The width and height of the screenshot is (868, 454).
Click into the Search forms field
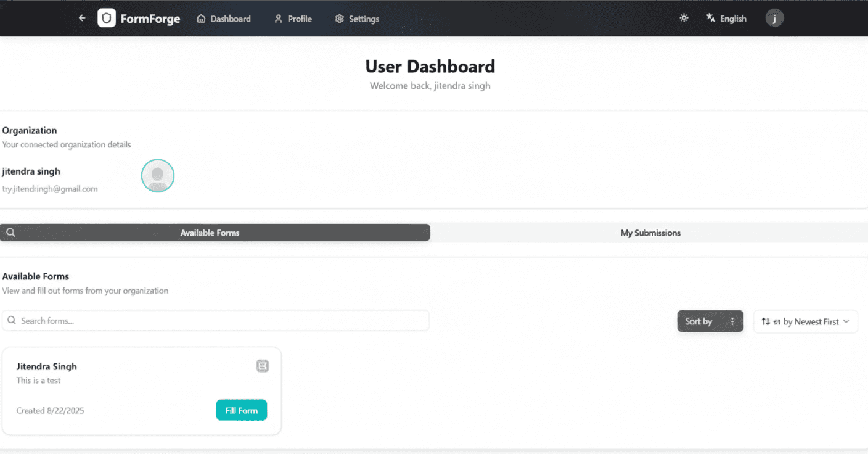(216, 321)
